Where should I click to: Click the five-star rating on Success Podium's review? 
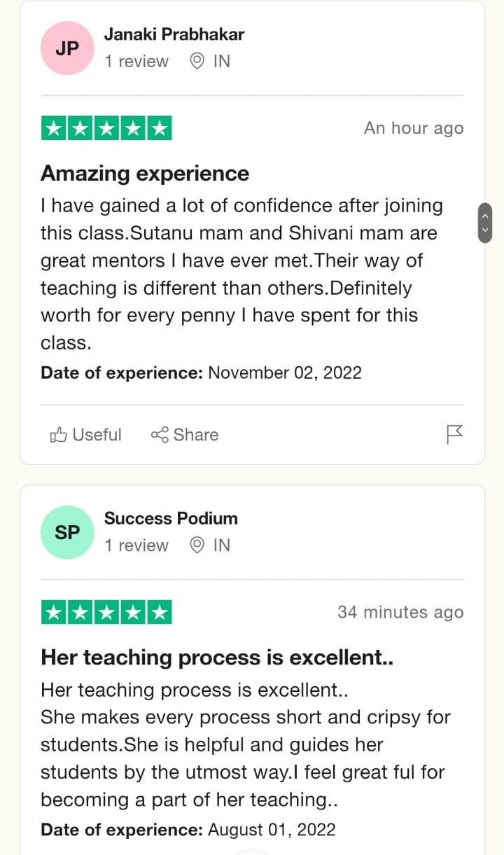(x=106, y=612)
